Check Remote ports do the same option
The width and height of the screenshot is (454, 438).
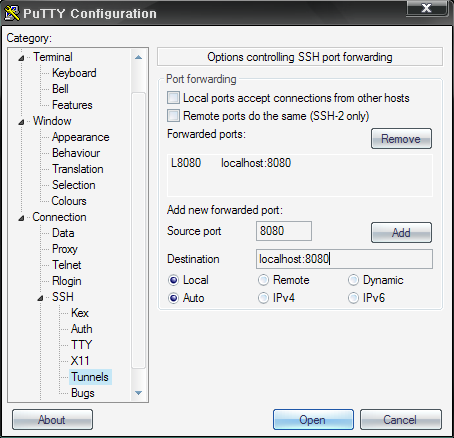click(x=173, y=116)
